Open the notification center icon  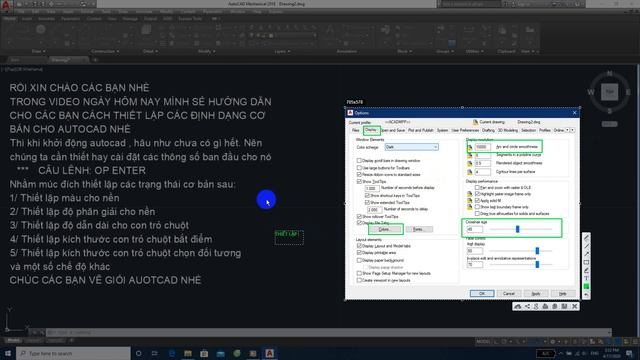(630, 353)
